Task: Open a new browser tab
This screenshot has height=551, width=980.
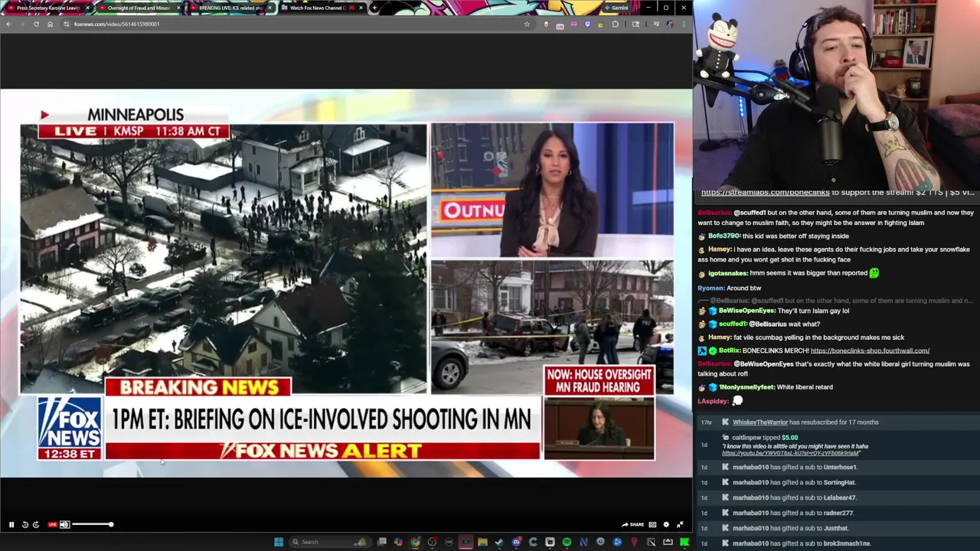Action: (374, 8)
